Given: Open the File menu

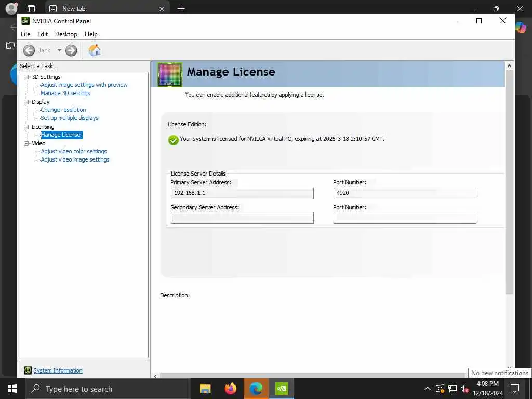Looking at the screenshot, I should tap(25, 34).
